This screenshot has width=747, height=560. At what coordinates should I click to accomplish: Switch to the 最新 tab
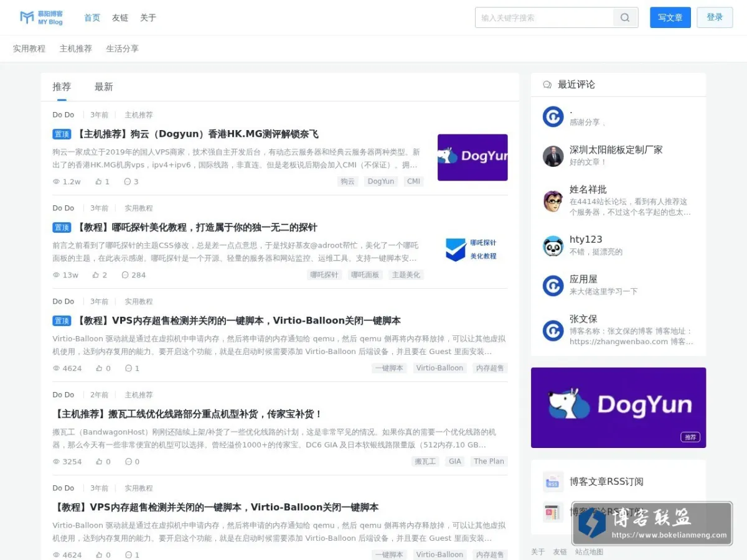pyautogui.click(x=104, y=86)
